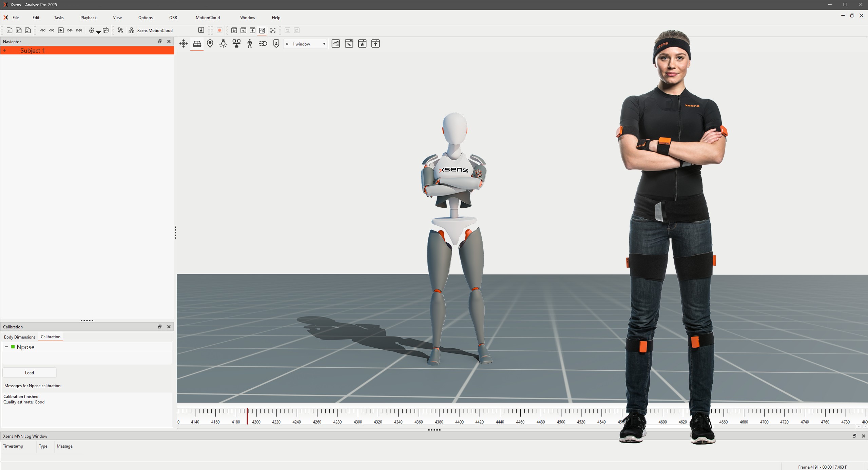Screen dimensions: 868x470
Task: Close the Navigator panel
Action: click(169, 41)
